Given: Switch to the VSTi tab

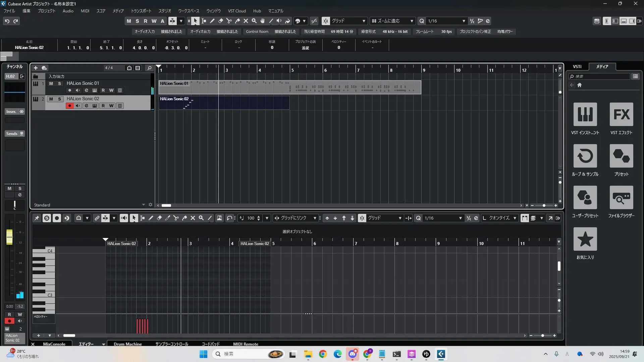Looking at the screenshot, I should pos(577,67).
